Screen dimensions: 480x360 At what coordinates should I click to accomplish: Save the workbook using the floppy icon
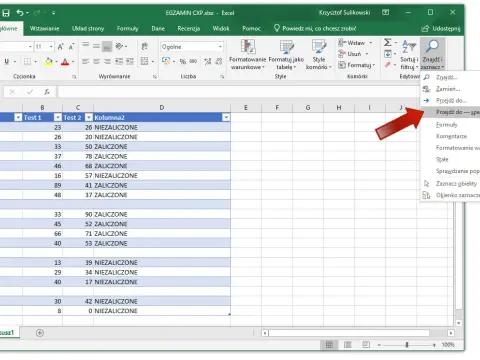click(6, 13)
